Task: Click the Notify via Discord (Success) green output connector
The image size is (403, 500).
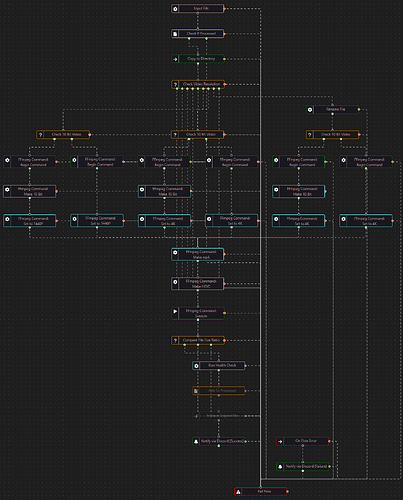Action: point(219,446)
